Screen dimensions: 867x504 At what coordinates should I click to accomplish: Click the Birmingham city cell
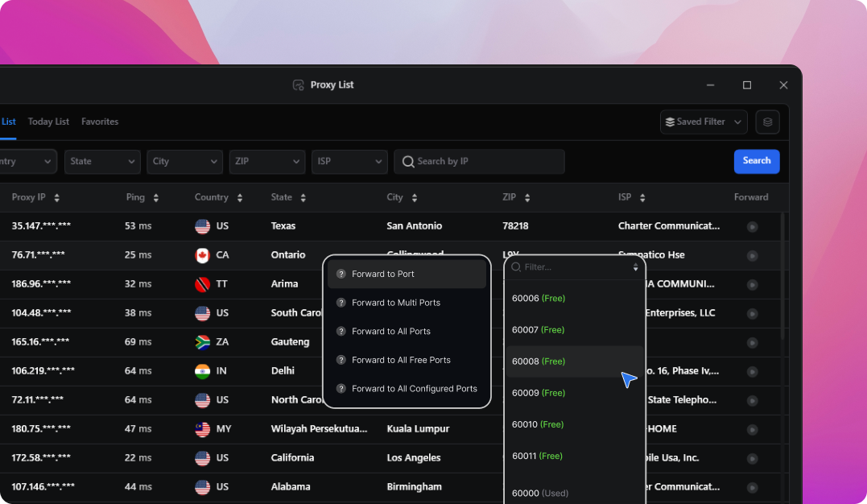414,487
